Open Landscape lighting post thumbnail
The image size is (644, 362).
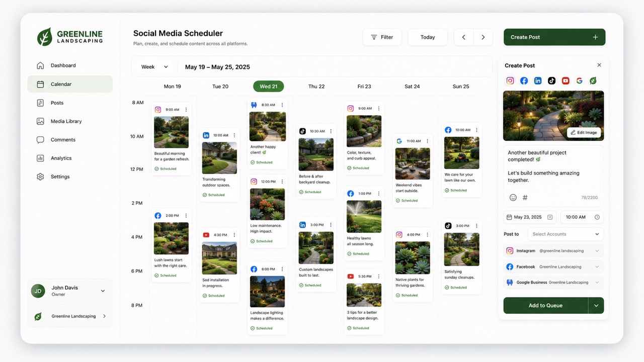(x=268, y=292)
